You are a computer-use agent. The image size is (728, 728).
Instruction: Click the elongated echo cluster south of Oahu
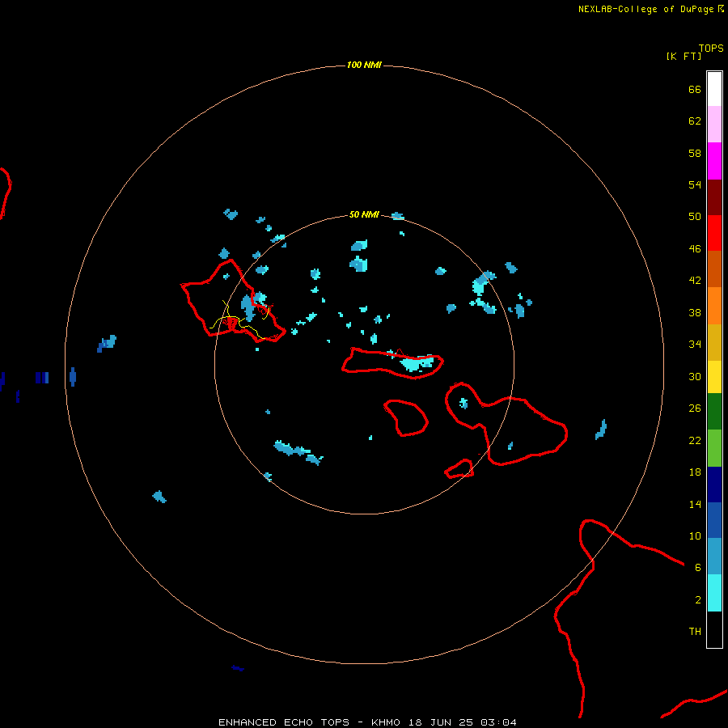point(298,451)
